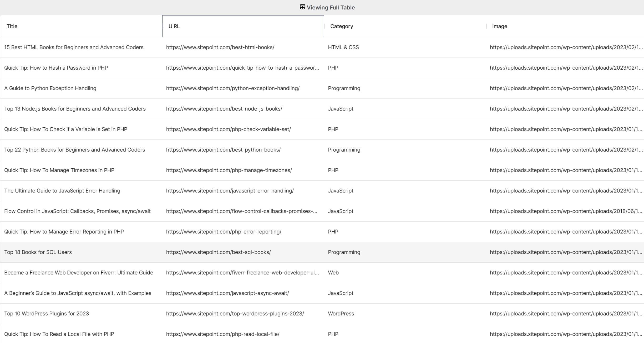Open the best-node-js-books URL link

click(x=224, y=109)
